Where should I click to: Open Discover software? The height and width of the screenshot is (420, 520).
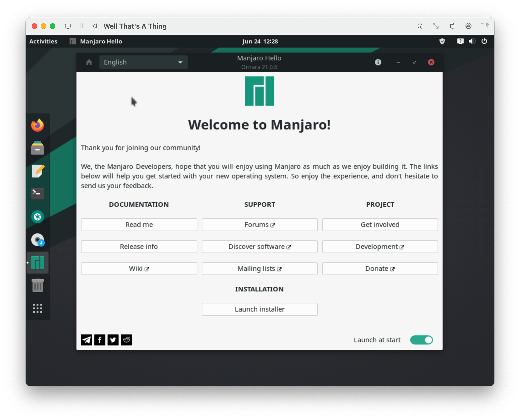(260, 247)
